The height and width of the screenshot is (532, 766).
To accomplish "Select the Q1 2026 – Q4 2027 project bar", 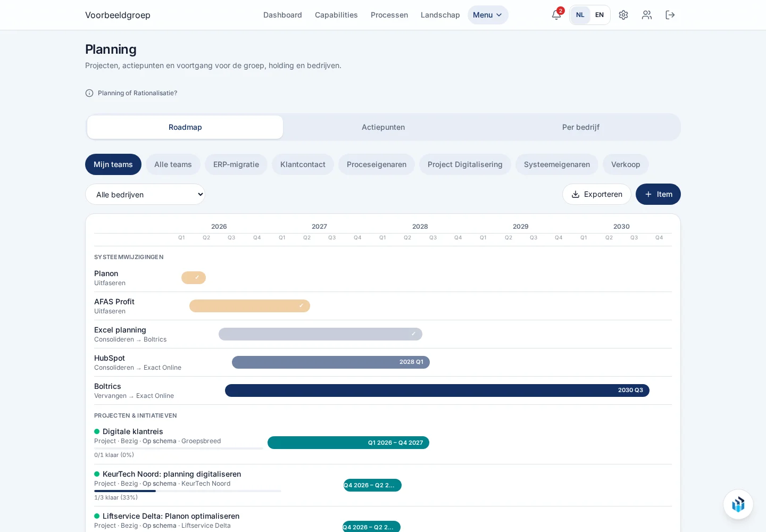I will tap(348, 443).
